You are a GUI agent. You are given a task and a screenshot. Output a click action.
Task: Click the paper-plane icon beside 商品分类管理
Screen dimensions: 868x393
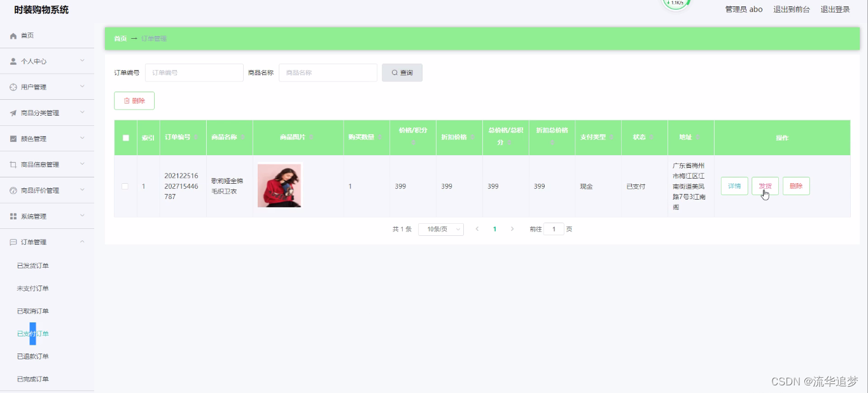pos(13,113)
